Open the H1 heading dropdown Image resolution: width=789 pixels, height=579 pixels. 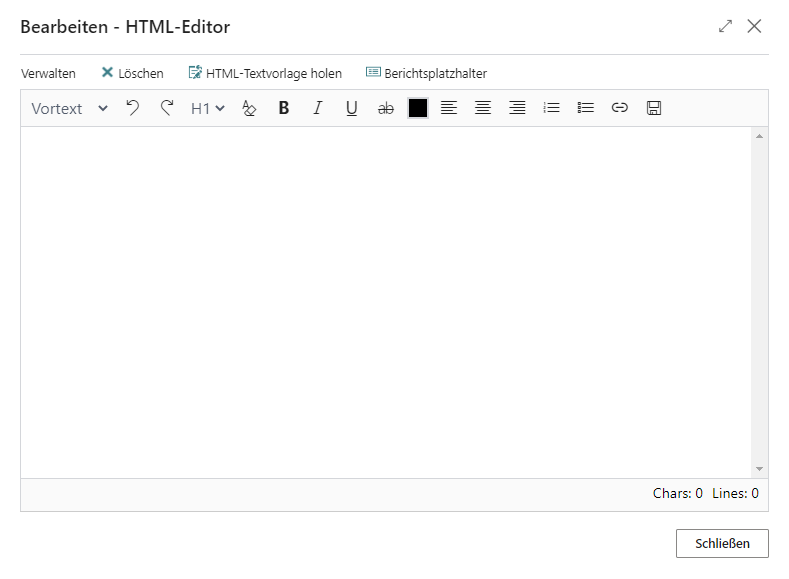pyautogui.click(x=207, y=109)
